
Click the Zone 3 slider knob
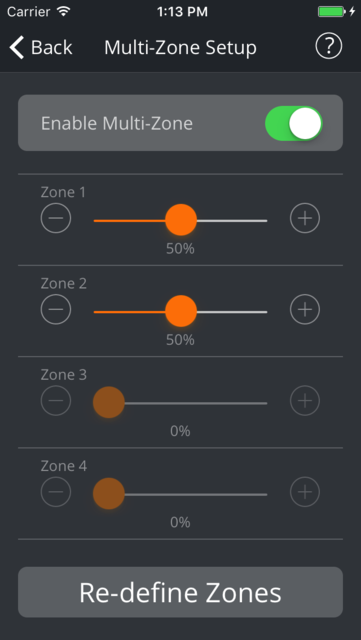point(109,403)
